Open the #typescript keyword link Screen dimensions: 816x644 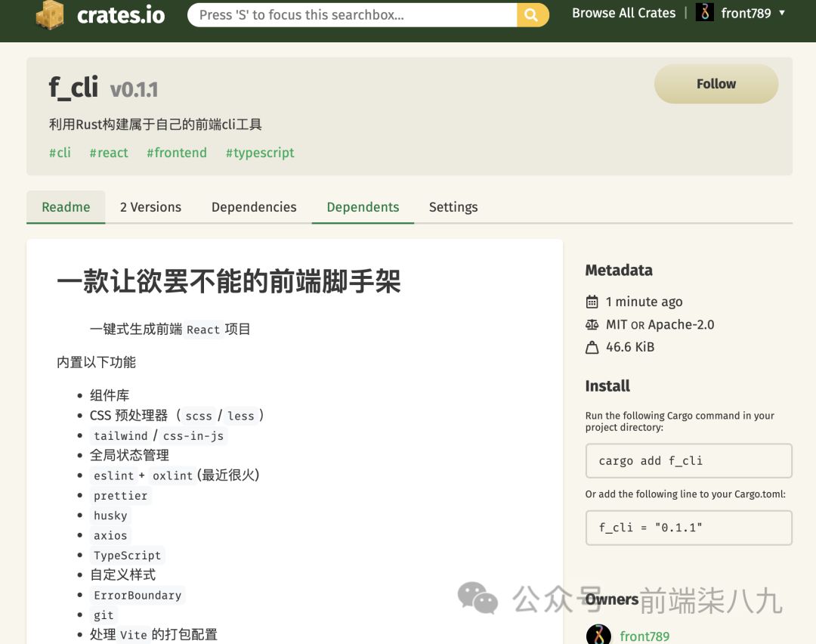click(260, 153)
